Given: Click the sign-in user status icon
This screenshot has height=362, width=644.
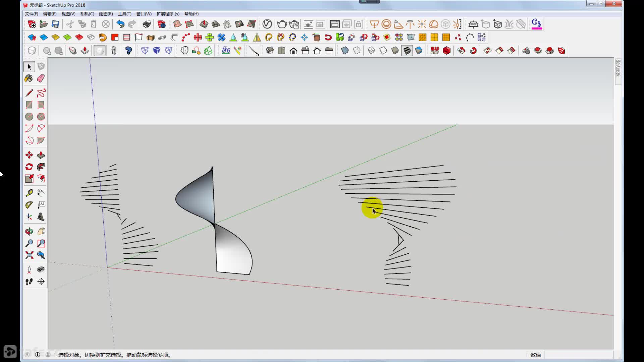Looking at the screenshot, I should tap(48, 355).
